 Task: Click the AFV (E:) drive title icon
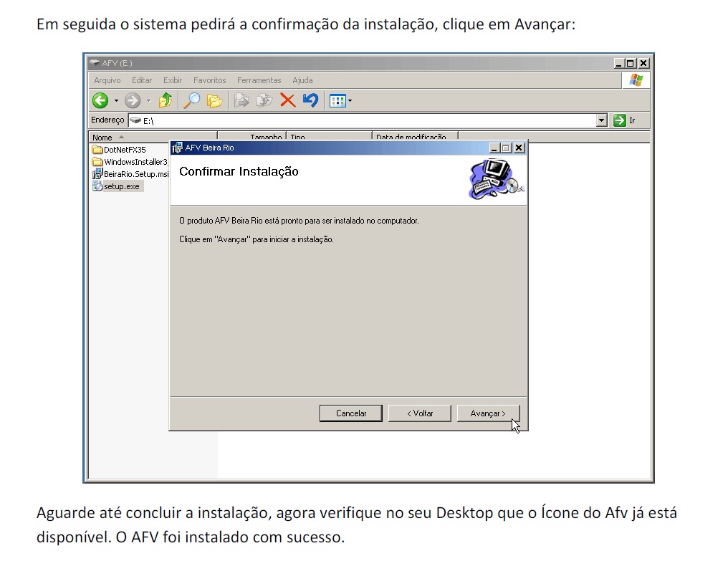tap(95, 63)
